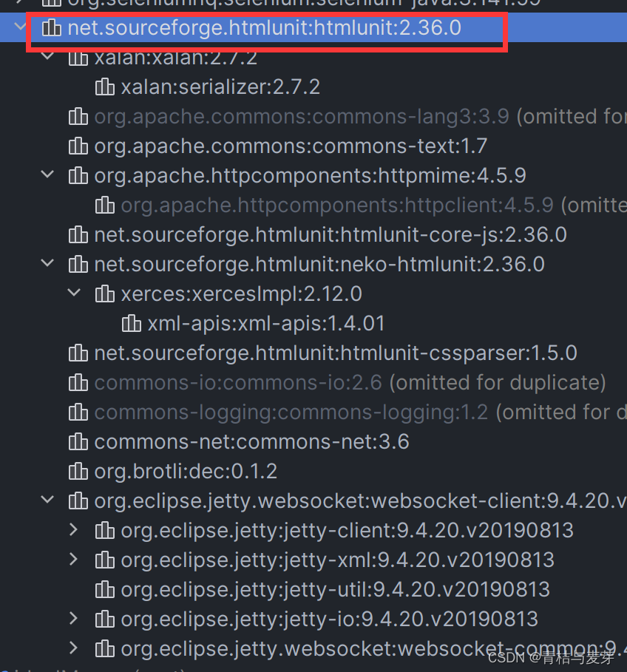
Task: Click library icon of htmlunit-core-js:2.36.0
Action: pyautogui.click(x=78, y=235)
